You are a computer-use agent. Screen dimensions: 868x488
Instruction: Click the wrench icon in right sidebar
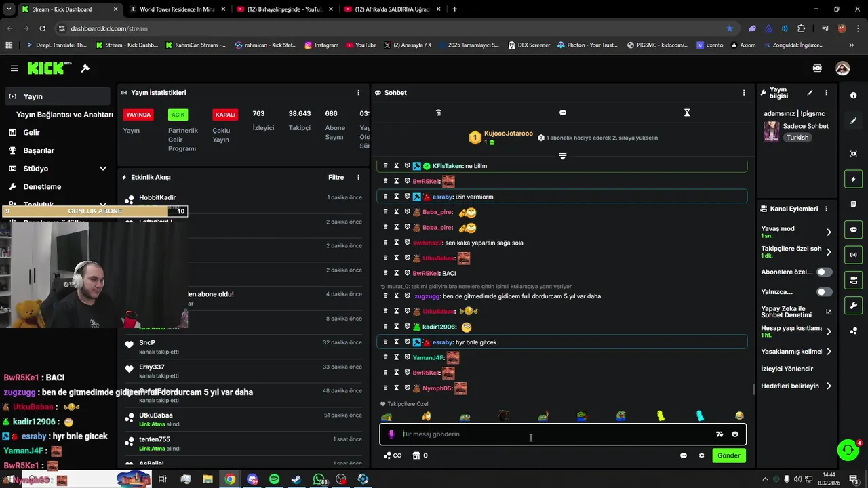853,306
